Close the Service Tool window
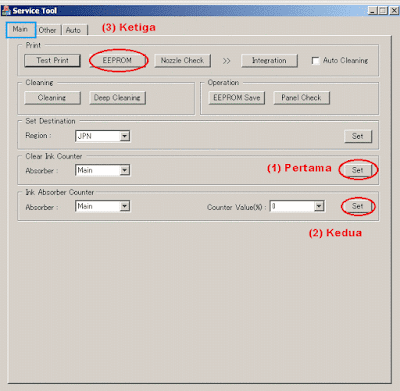The width and height of the screenshot is (400, 391). coord(394,11)
